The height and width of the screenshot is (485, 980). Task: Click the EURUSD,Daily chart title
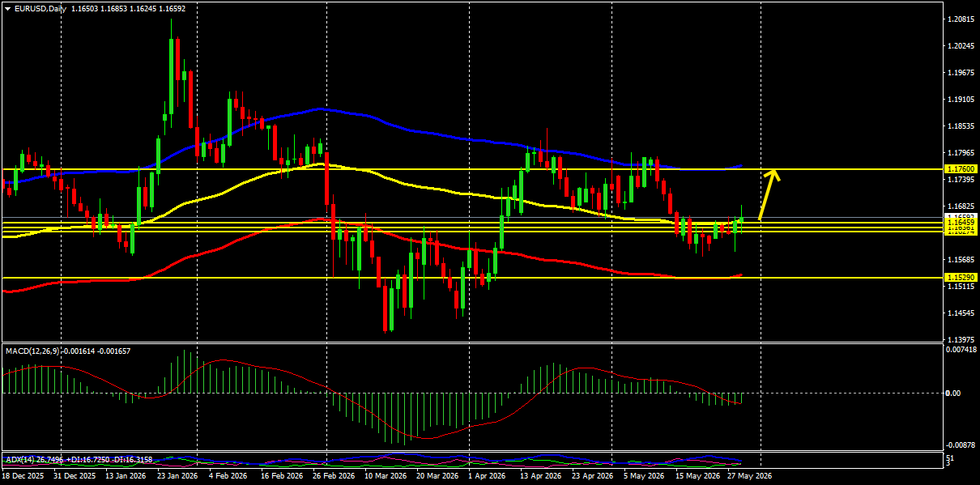click(x=42, y=9)
